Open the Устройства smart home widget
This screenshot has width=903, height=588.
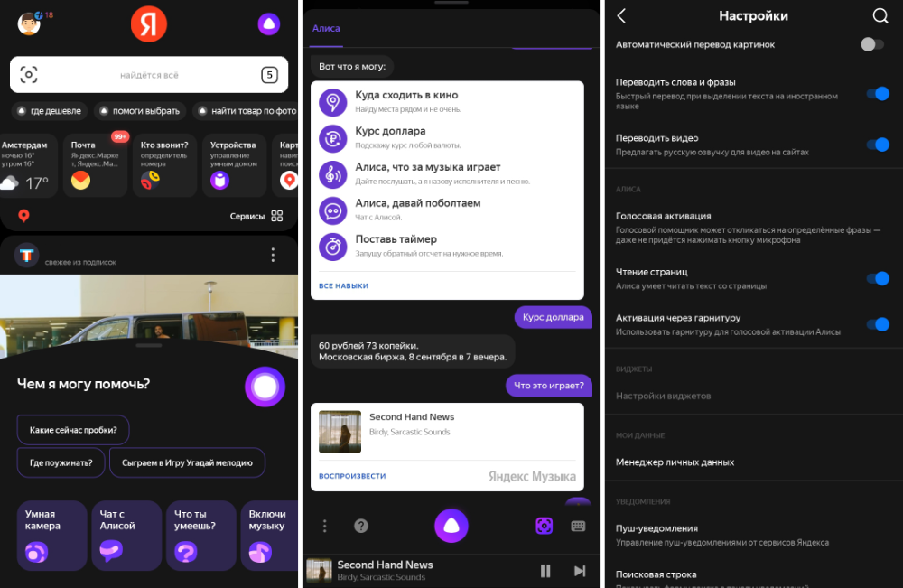coord(234,165)
